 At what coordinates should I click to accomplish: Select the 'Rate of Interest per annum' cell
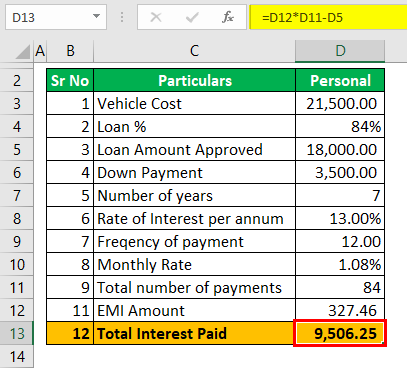[x=195, y=219]
